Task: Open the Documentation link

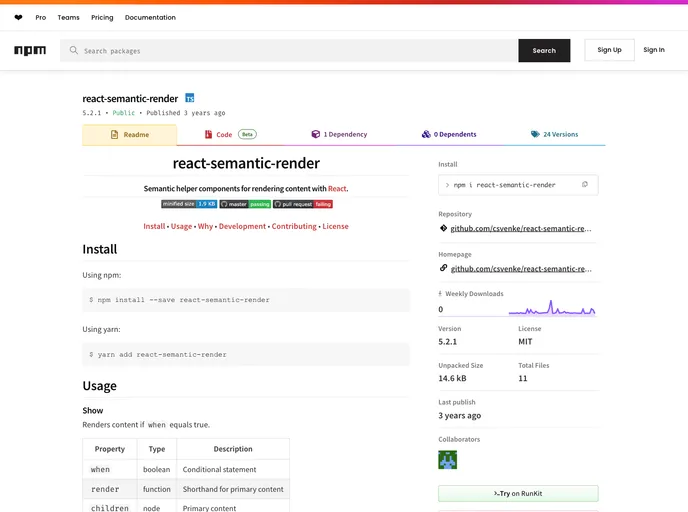Action: coord(150,18)
